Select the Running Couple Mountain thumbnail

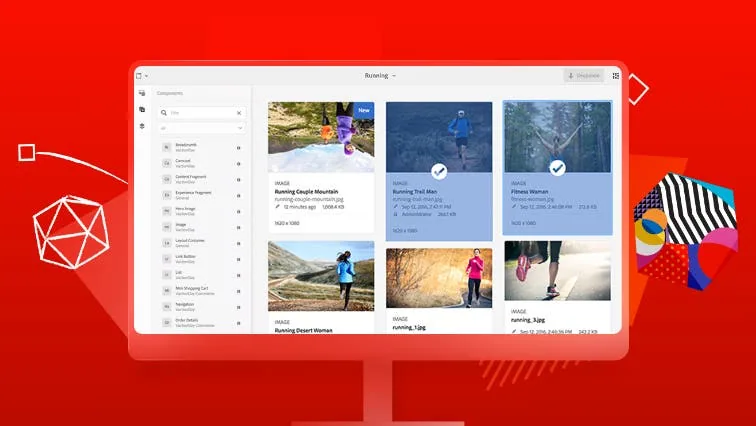321,137
